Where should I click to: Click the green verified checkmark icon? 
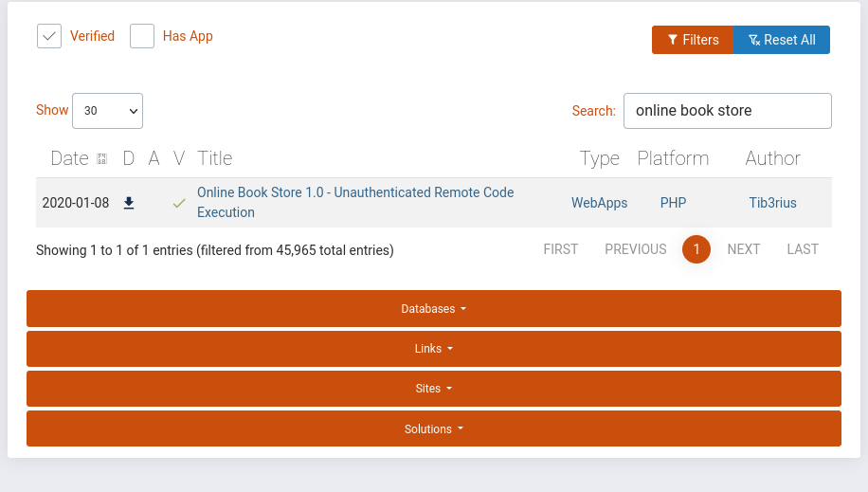(x=179, y=203)
